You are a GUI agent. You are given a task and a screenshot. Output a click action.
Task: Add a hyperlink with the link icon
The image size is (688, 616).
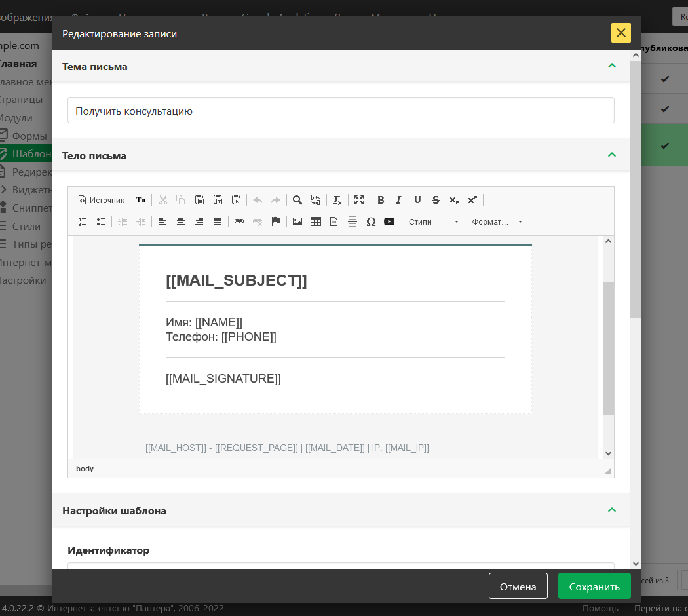pyautogui.click(x=239, y=221)
